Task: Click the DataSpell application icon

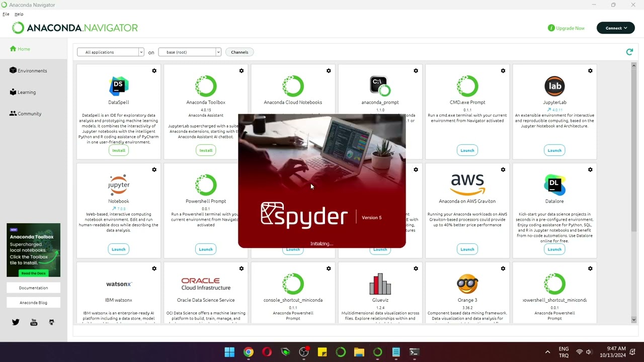Action: click(x=119, y=86)
